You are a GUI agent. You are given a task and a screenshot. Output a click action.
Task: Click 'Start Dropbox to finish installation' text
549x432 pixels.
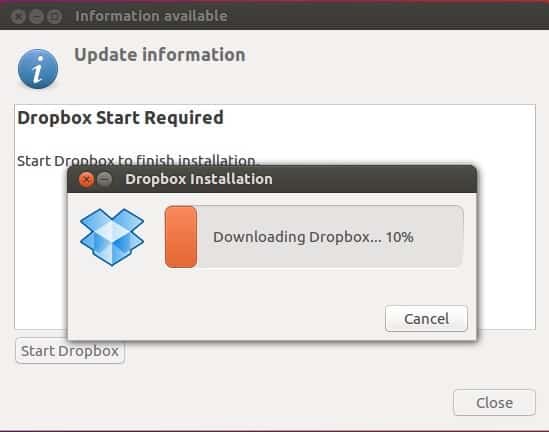pos(136,161)
